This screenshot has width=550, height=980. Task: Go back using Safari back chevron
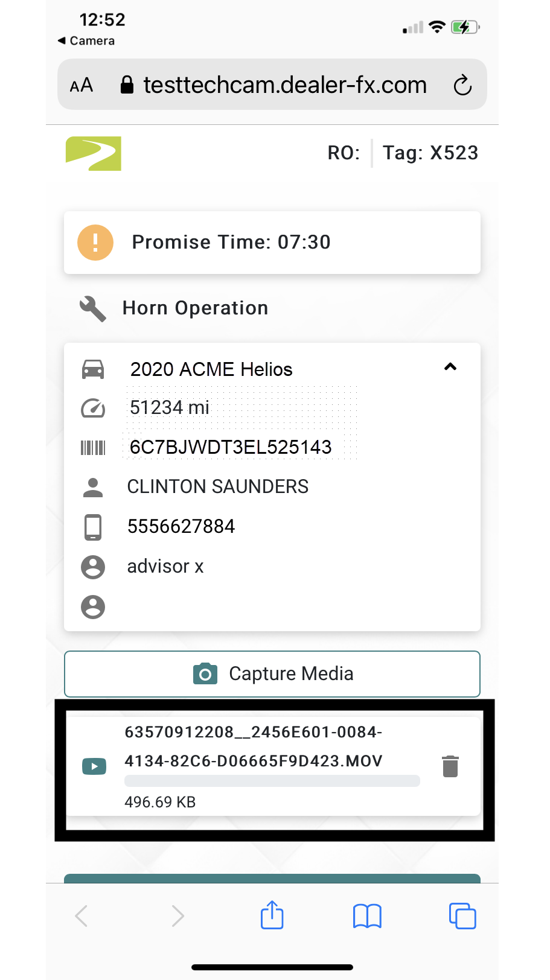(82, 916)
